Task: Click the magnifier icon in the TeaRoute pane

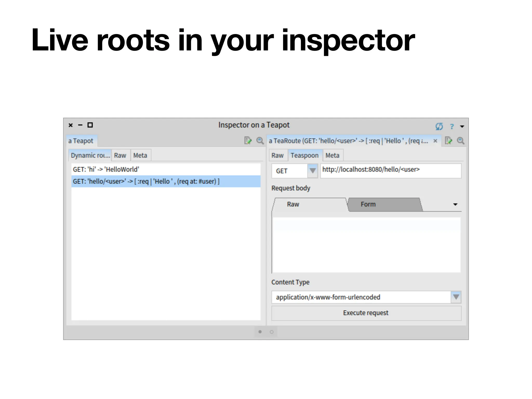Action: (461, 141)
